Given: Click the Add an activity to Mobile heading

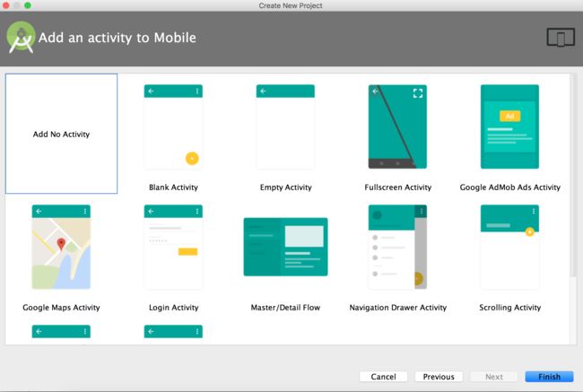Looking at the screenshot, I should [x=117, y=38].
